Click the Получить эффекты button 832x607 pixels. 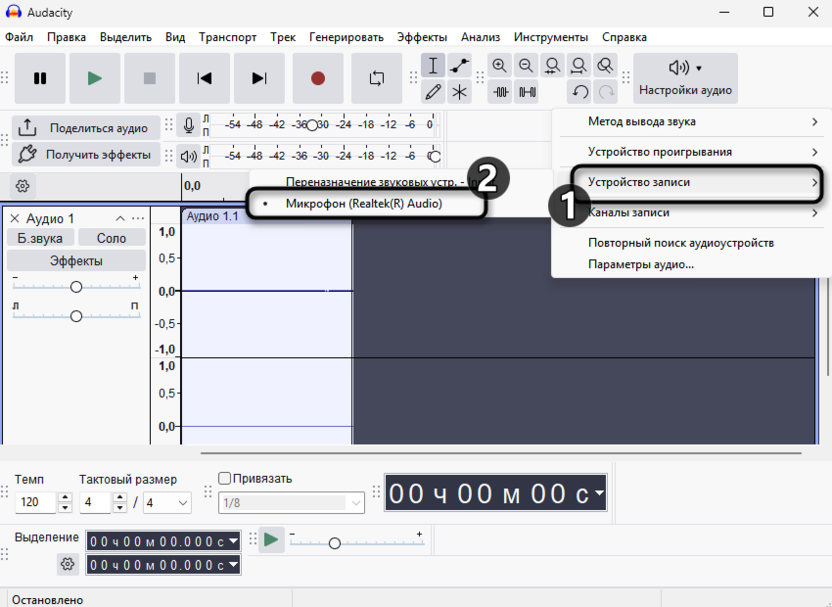click(86, 155)
